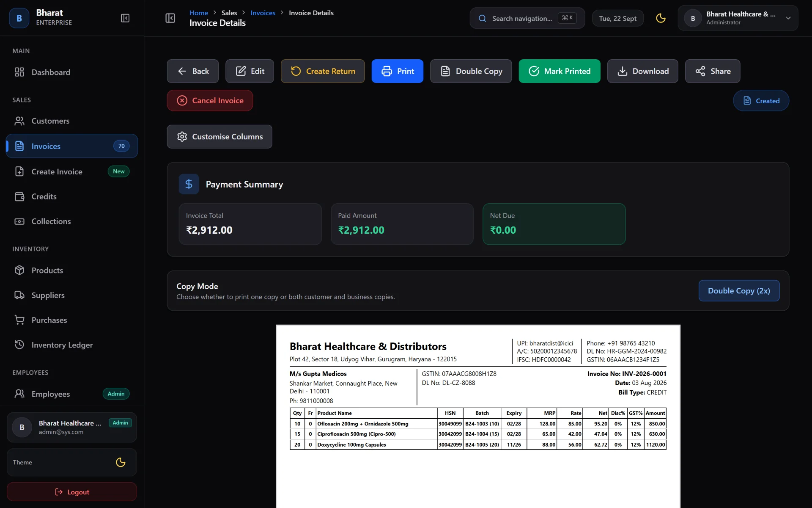Image resolution: width=812 pixels, height=508 pixels.
Task: Click the dollar Payment Summary icon
Action: 189,184
